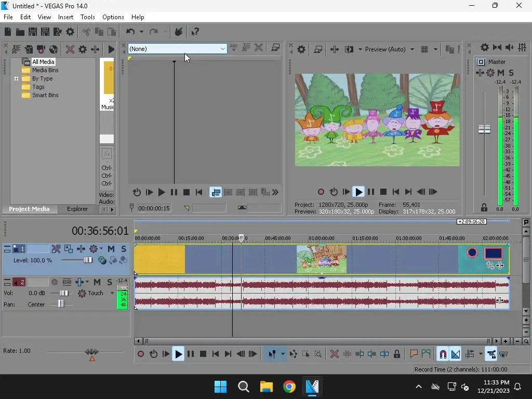The height and width of the screenshot is (399, 532).
Task: Select the Zoom Edit Tool magnifier
Action: [318, 354]
